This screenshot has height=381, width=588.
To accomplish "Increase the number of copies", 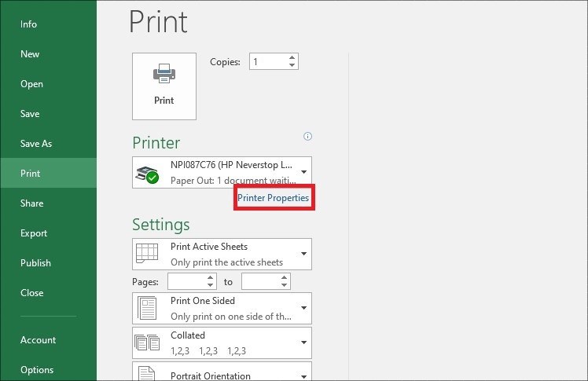I will click(x=292, y=57).
